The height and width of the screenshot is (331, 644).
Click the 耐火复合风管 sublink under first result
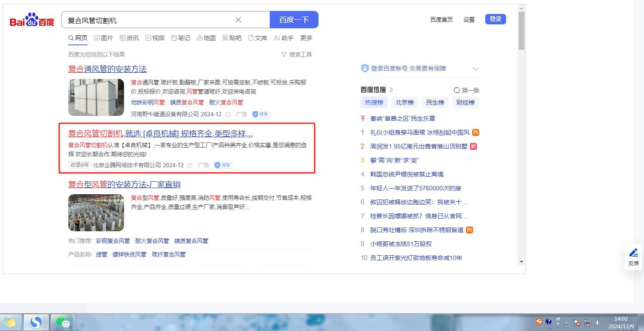click(x=226, y=103)
